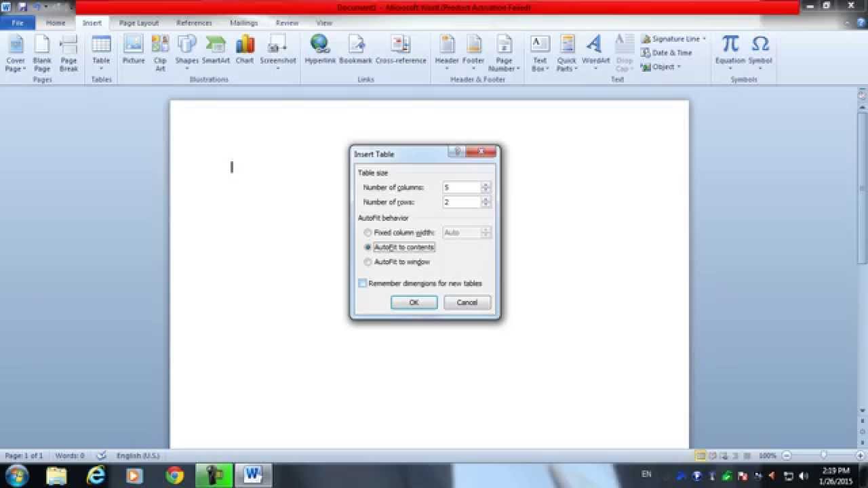The height and width of the screenshot is (488, 868).
Task: Move the zoom slider handle
Action: point(823,455)
